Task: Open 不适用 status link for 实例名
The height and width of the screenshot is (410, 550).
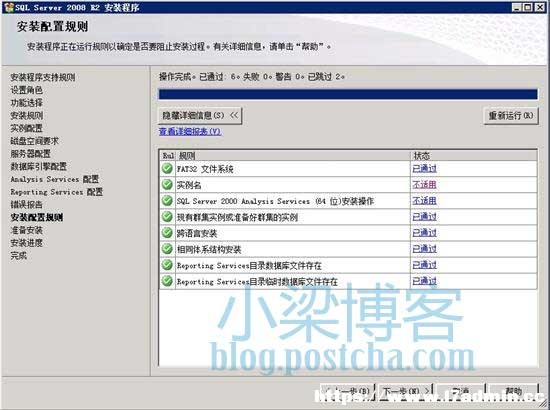Action: (x=424, y=184)
